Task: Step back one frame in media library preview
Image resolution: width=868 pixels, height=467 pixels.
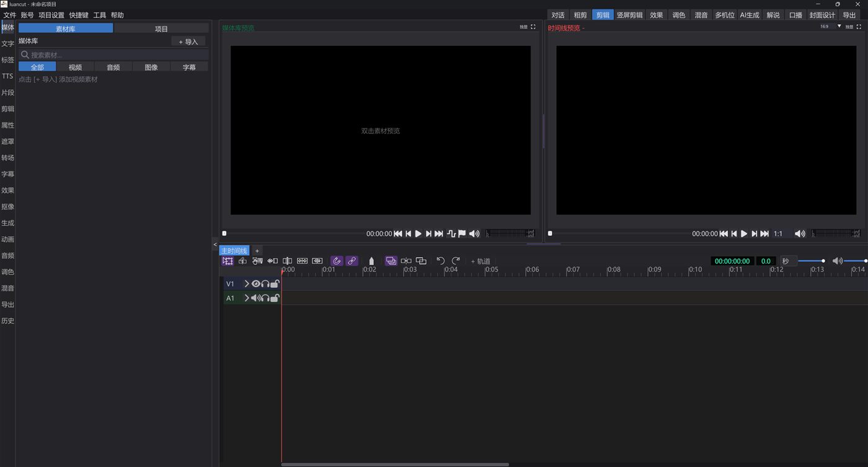Action: pos(409,234)
